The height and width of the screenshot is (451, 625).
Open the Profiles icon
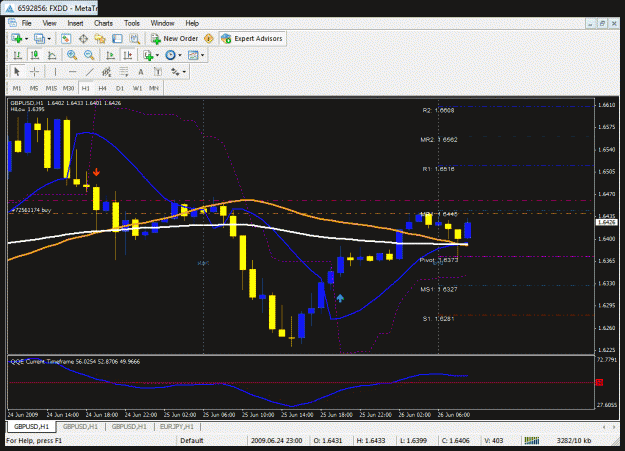(x=39, y=39)
